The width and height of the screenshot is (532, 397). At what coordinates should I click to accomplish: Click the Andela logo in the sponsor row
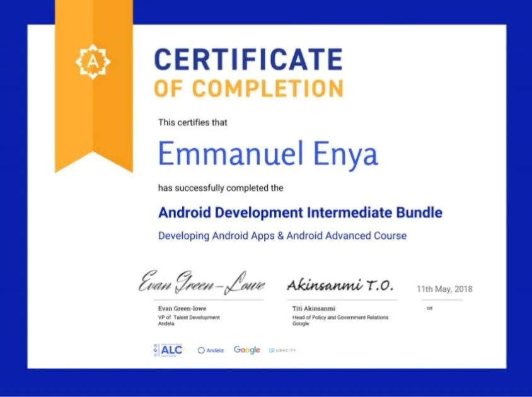click(211, 350)
